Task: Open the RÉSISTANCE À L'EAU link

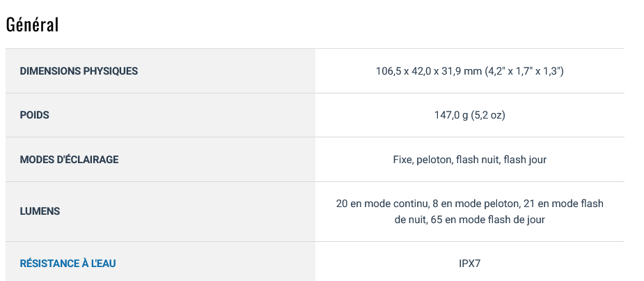Action: [68, 264]
